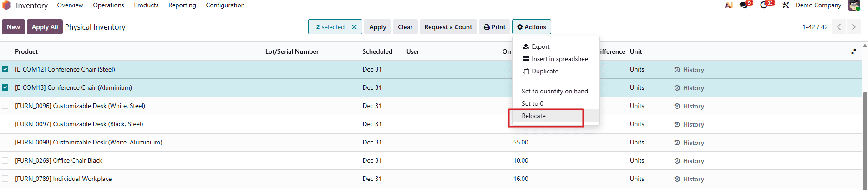Open the messages icon with badge 9
Image resolution: width=868 pixels, height=190 pixels.
745,5
